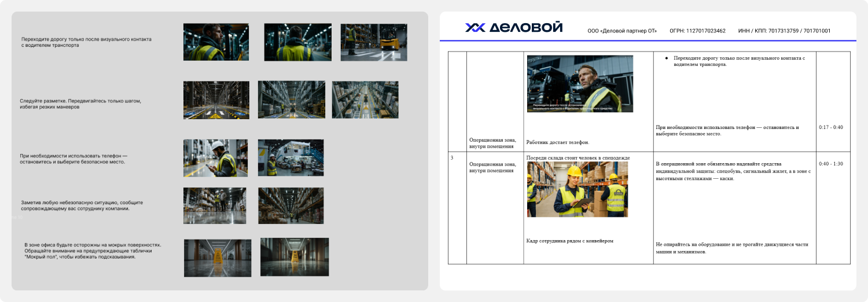Open the worker with phone thumbnail
Screen dimensions: 868x302
point(215,158)
